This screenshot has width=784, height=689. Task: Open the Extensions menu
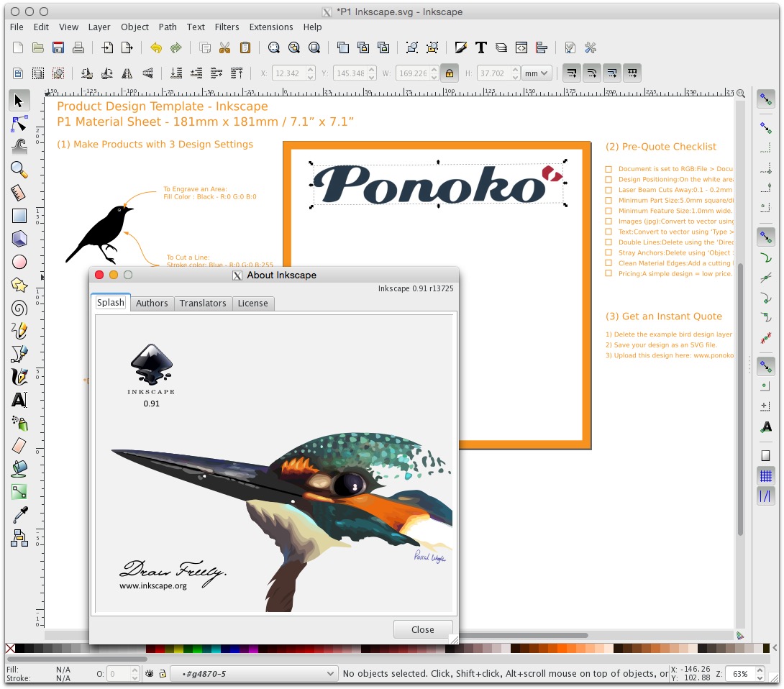pyautogui.click(x=271, y=27)
